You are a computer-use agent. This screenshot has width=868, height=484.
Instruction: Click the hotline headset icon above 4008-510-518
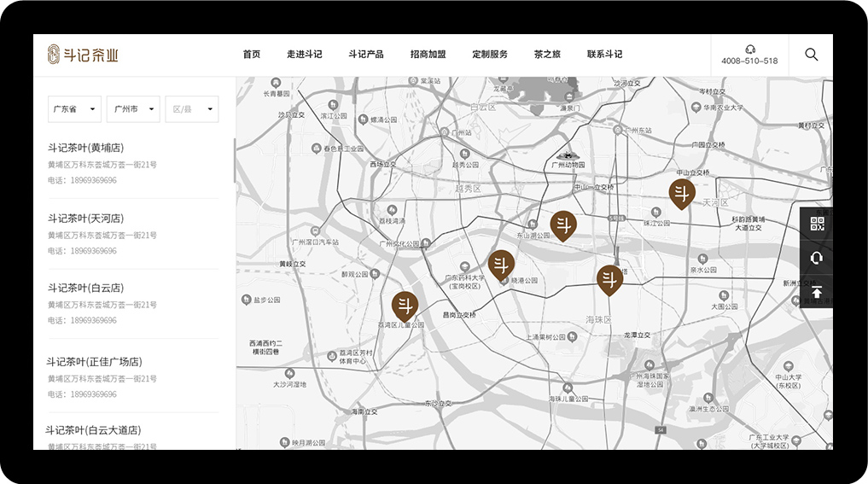coord(749,49)
